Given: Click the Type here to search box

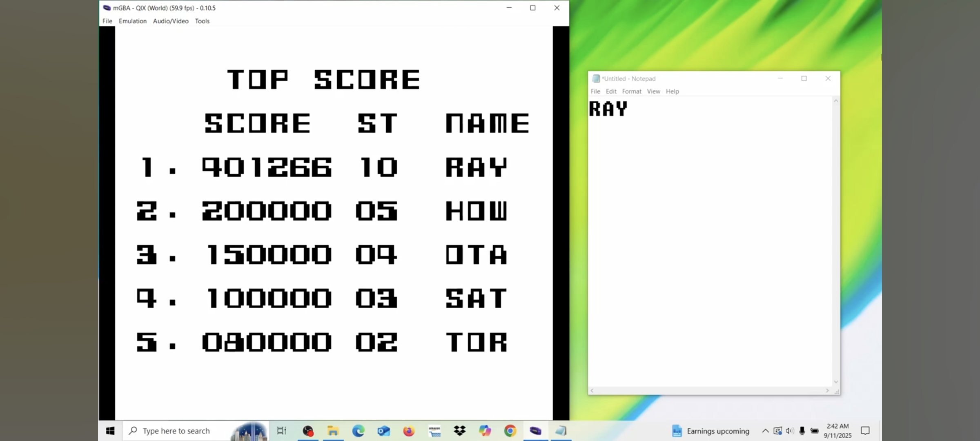Looking at the screenshot, I should coord(176,431).
